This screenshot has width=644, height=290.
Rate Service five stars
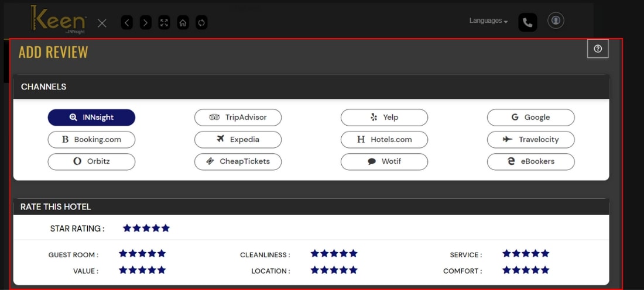tap(545, 254)
